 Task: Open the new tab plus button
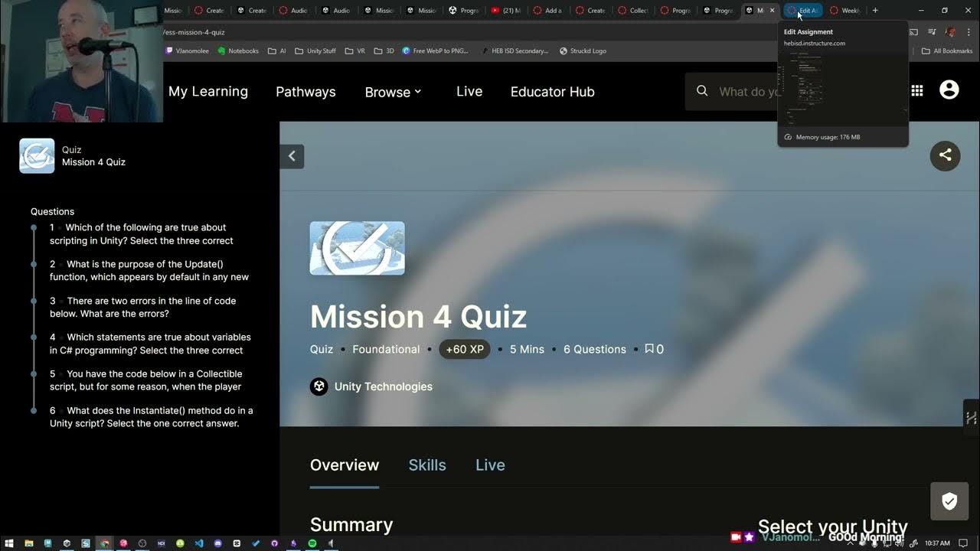click(875, 10)
